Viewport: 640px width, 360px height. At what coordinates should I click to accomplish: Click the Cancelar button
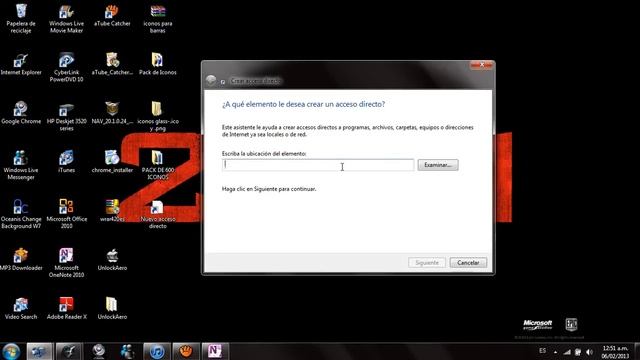coord(468,262)
